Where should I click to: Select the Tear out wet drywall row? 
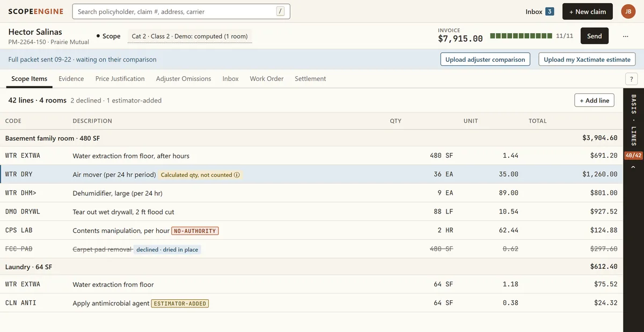click(x=311, y=212)
